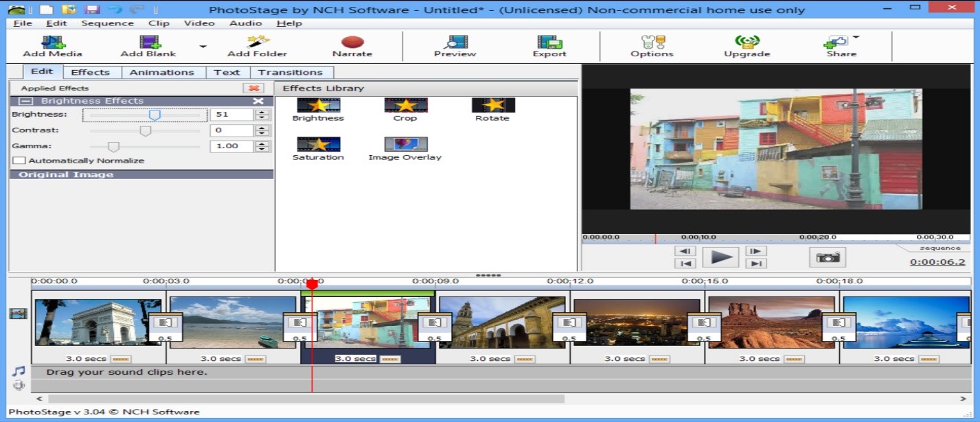Click the Preview button
The height and width of the screenshot is (422, 980).
456,45
